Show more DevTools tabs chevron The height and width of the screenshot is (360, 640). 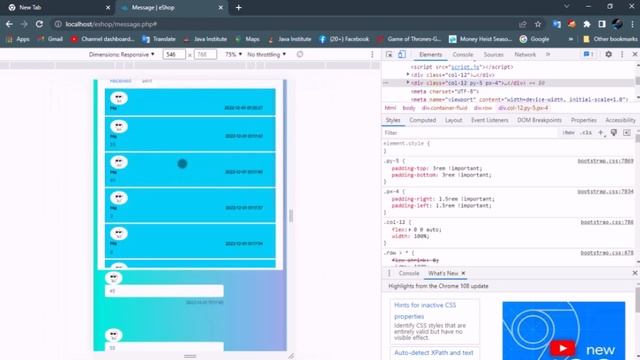(x=548, y=54)
